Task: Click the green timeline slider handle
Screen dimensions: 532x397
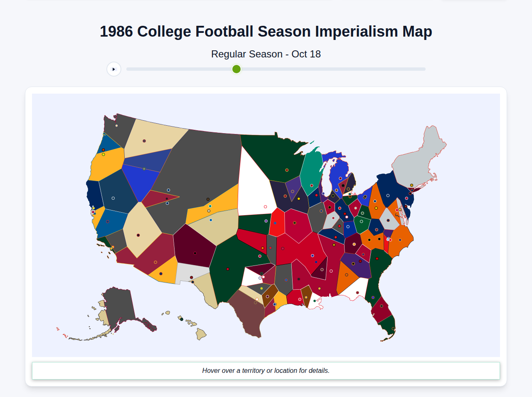Action: 236,69
